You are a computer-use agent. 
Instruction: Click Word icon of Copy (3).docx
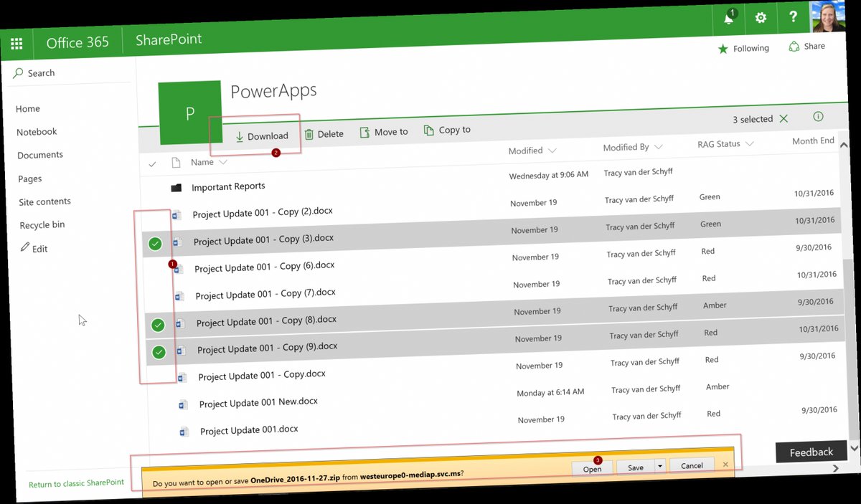pos(178,242)
